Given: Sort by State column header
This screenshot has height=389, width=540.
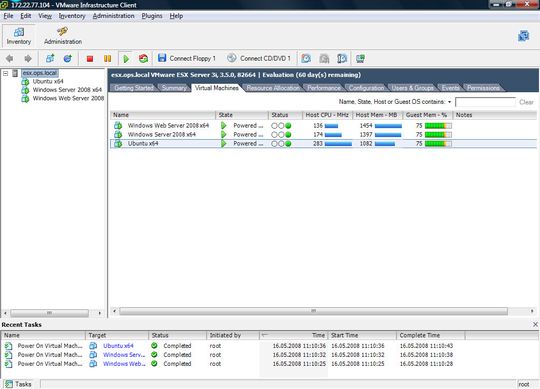Looking at the screenshot, I should point(242,115).
